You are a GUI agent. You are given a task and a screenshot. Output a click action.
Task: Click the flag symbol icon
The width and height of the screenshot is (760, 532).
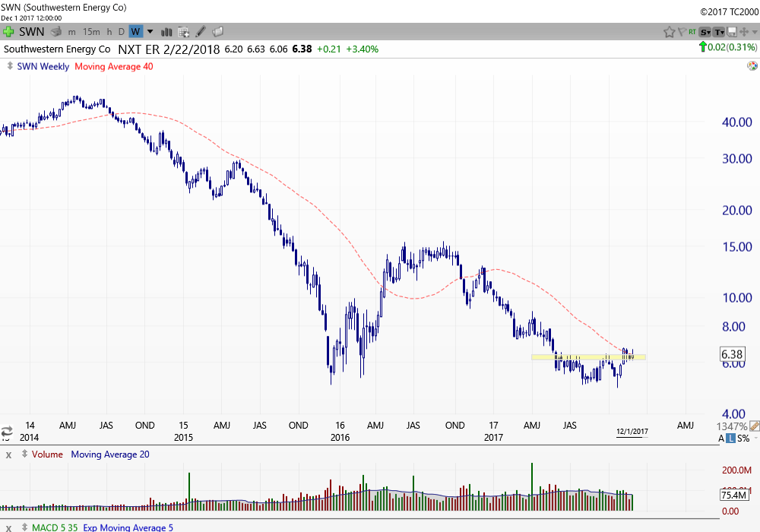pos(682,32)
